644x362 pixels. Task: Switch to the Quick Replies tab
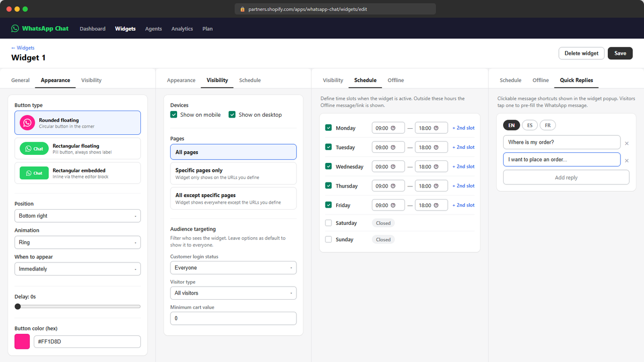(x=577, y=80)
